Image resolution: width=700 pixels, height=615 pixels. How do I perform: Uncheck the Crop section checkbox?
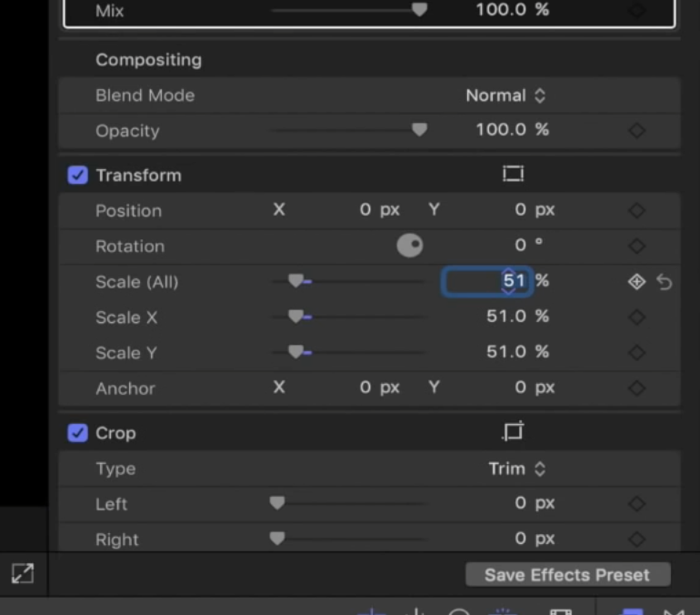pos(77,433)
